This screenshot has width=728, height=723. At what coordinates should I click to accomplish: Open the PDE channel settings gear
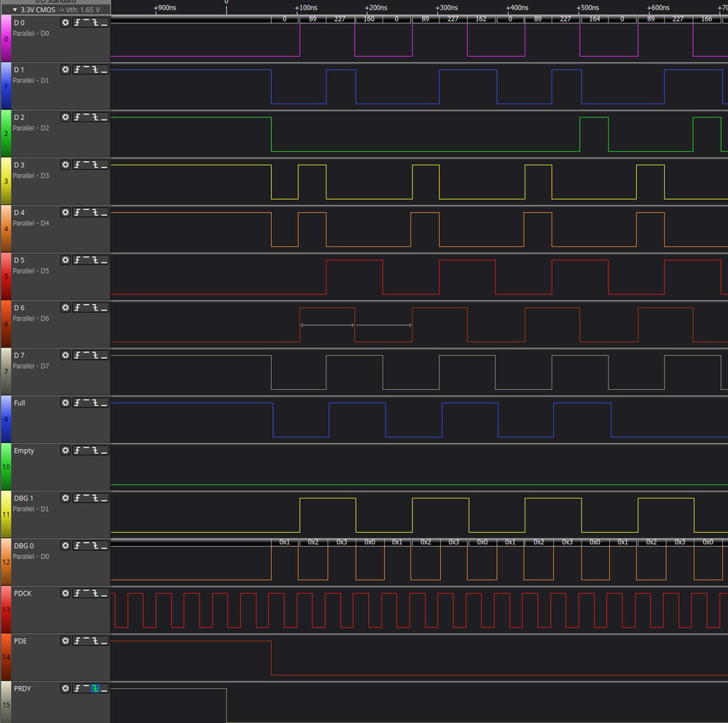[x=66, y=641]
